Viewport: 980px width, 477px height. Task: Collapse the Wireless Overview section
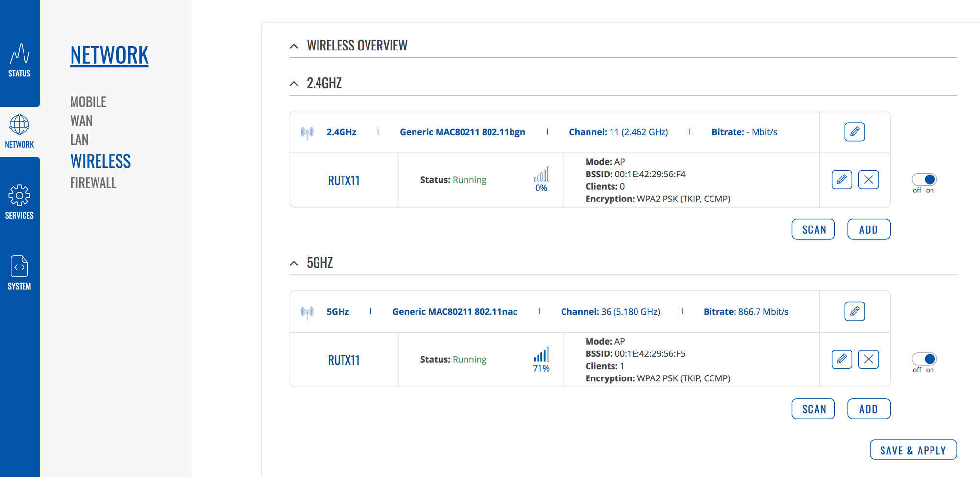(x=294, y=46)
